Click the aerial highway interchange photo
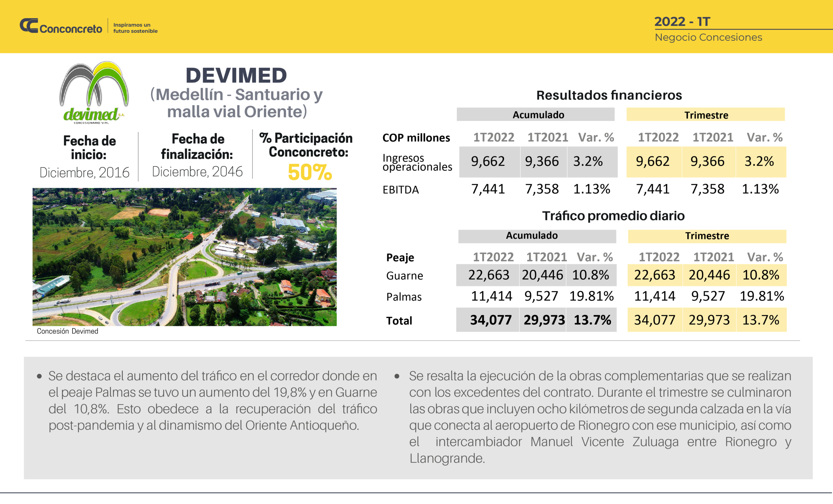The width and height of the screenshot is (833, 504). point(184,257)
